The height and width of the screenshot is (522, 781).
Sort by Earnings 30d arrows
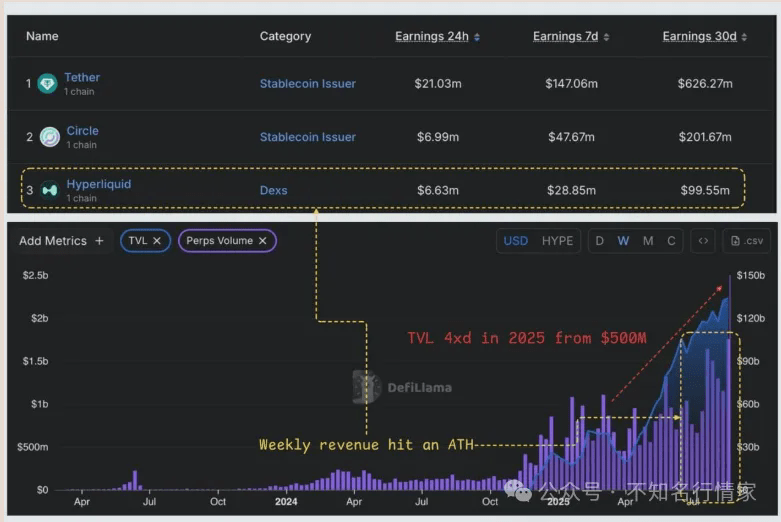(x=744, y=37)
